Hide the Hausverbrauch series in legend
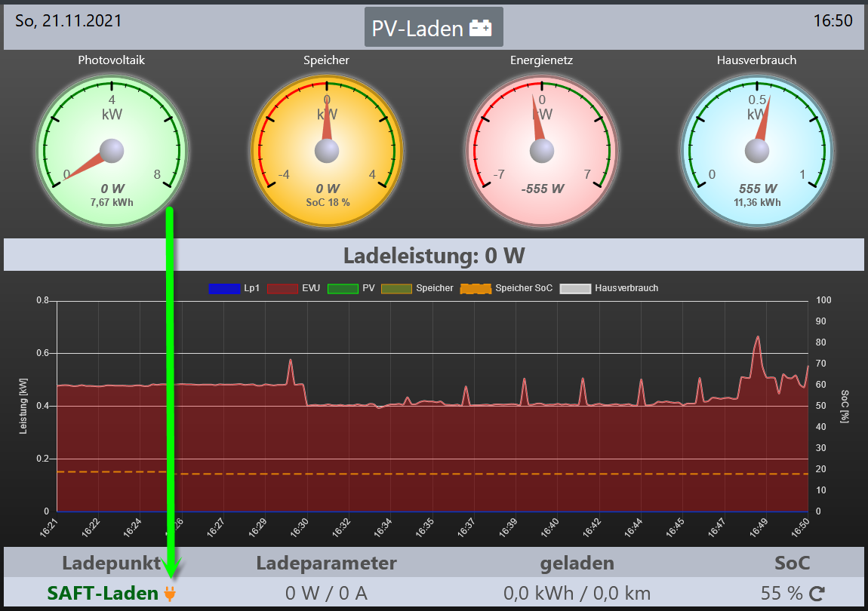The height and width of the screenshot is (611, 868). (609, 288)
